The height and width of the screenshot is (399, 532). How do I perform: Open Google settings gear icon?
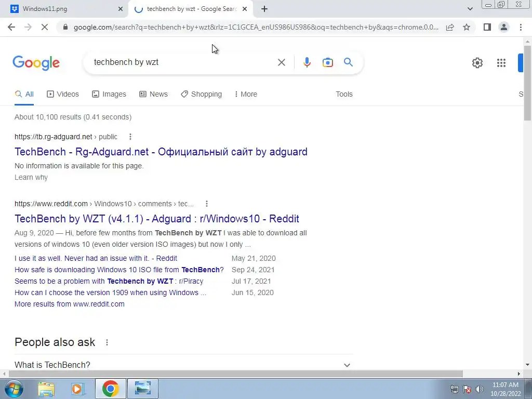477,63
